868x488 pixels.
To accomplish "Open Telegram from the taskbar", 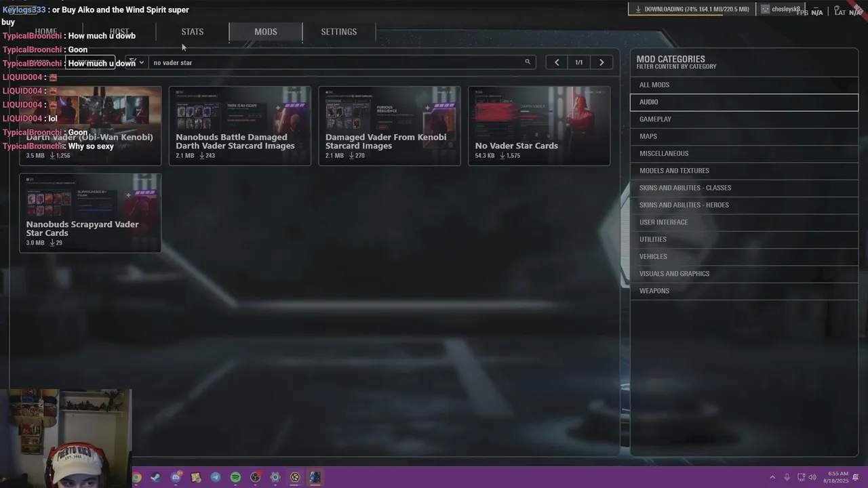I will coord(216,477).
